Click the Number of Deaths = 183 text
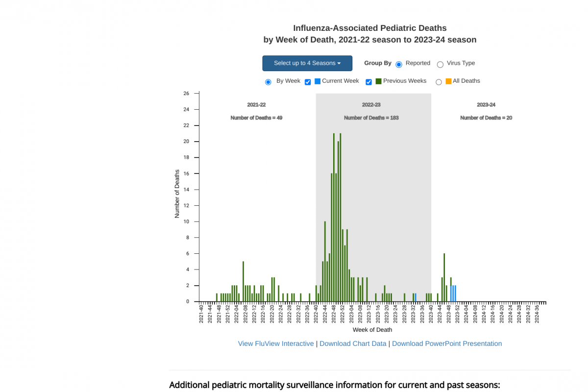Screen dimensions: 588x392 pos(371,118)
